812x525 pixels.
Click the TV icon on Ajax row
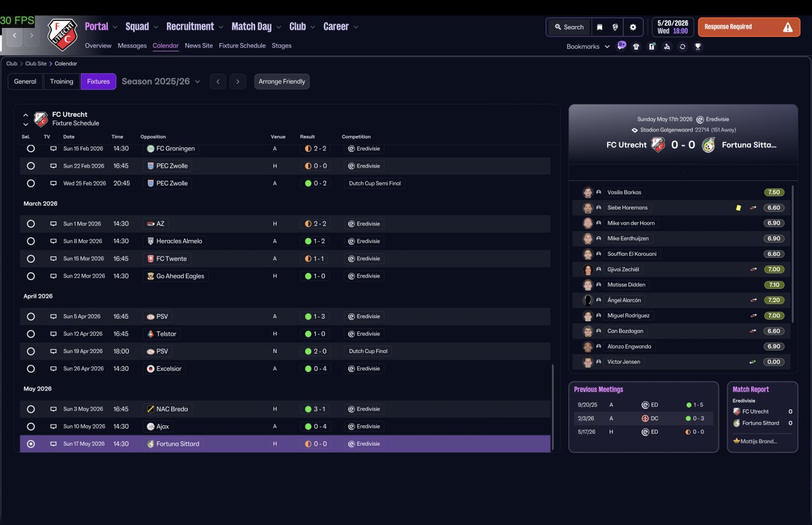53,427
